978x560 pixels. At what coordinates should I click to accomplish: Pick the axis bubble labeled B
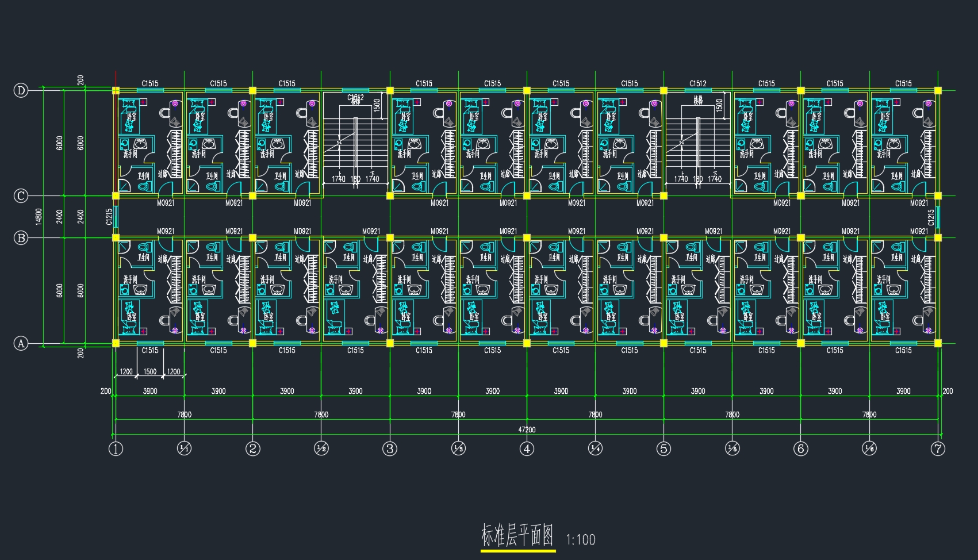click(x=21, y=237)
